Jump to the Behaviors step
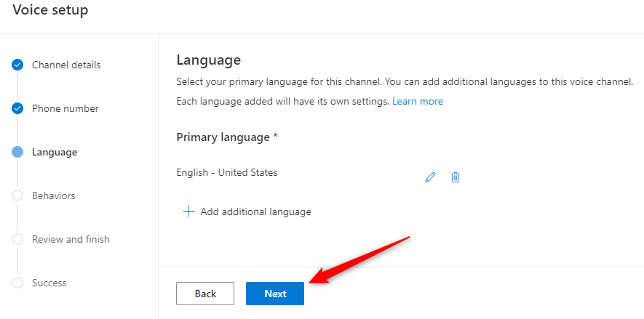The height and width of the screenshot is (319, 644). (x=54, y=196)
